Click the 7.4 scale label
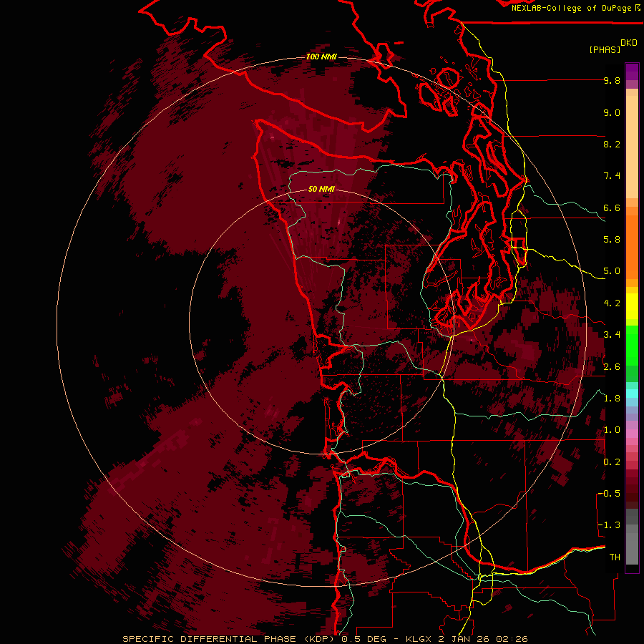The width and height of the screenshot is (644, 644). coord(612,176)
